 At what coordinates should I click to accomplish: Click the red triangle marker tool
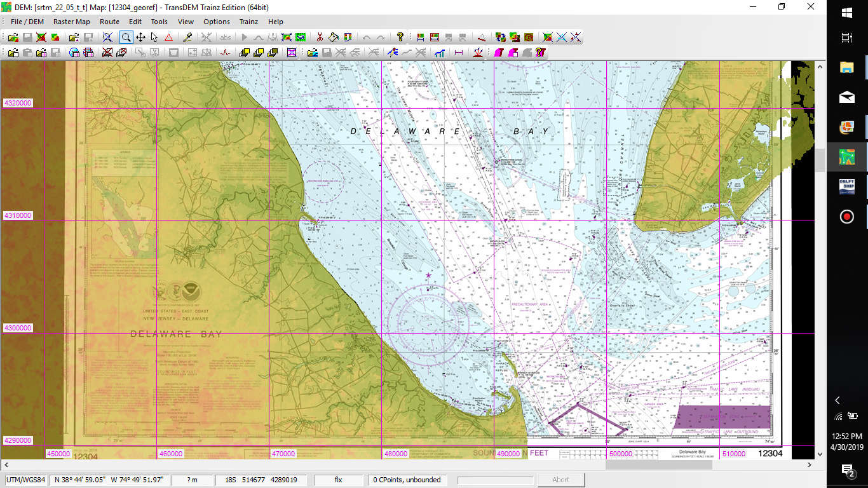(x=168, y=37)
